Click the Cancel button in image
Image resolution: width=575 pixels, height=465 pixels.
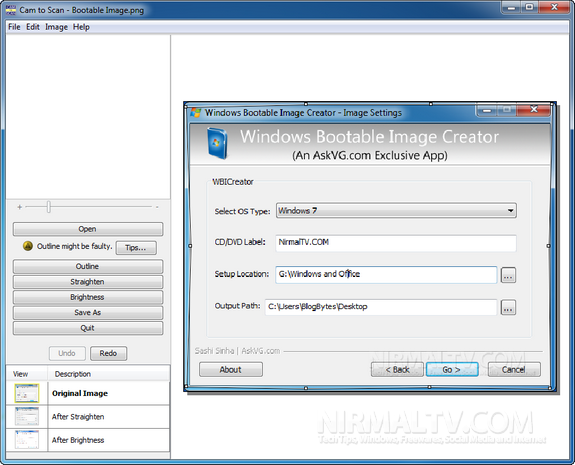pyautogui.click(x=514, y=369)
